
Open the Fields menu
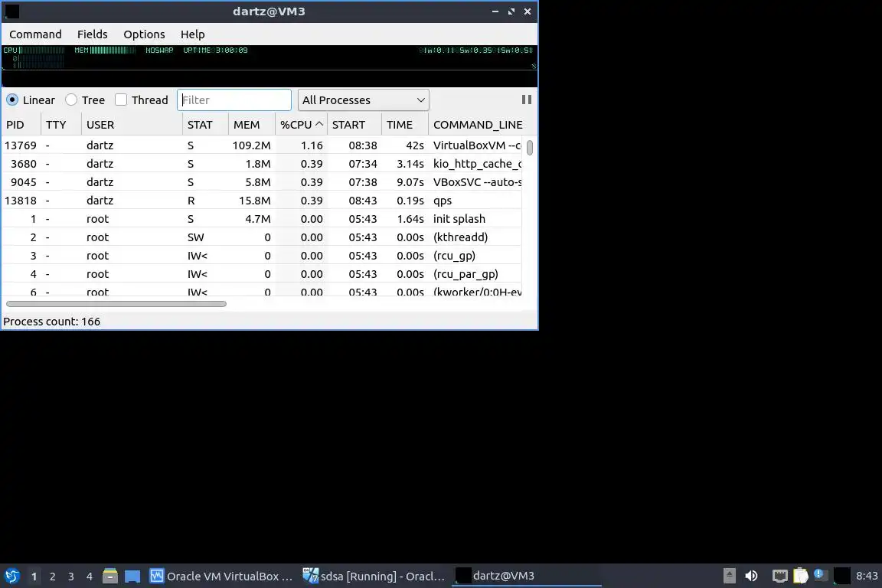[x=92, y=34]
